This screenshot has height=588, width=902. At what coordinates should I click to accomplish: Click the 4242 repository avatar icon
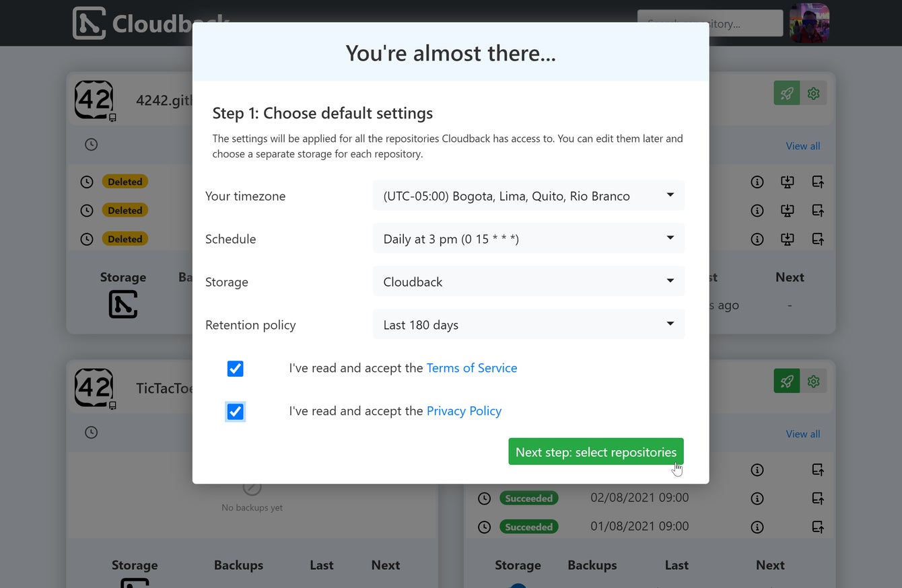click(94, 100)
